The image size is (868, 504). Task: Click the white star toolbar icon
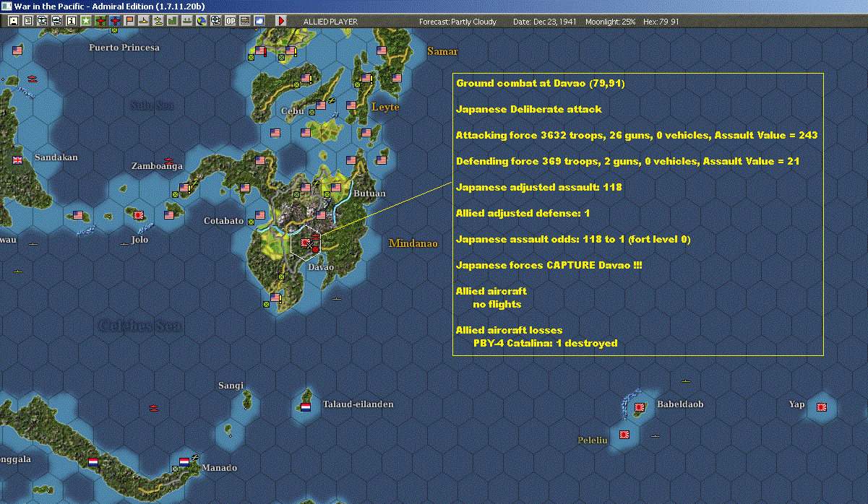pyautogui.click(x=86, y=21)
